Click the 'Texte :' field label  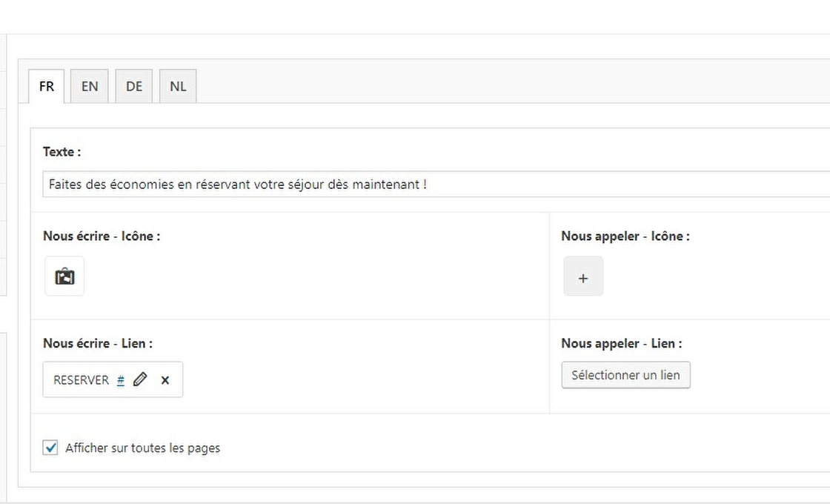click(x=62, y=151)
